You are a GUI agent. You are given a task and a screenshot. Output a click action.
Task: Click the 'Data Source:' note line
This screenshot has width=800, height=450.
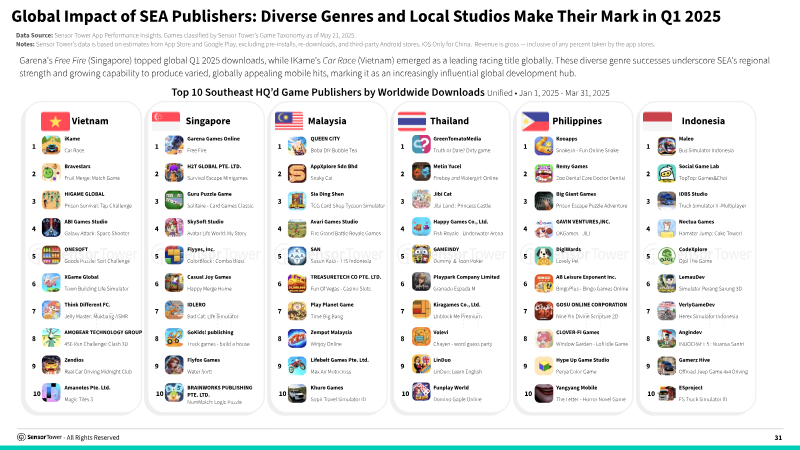tap(185, 35)
